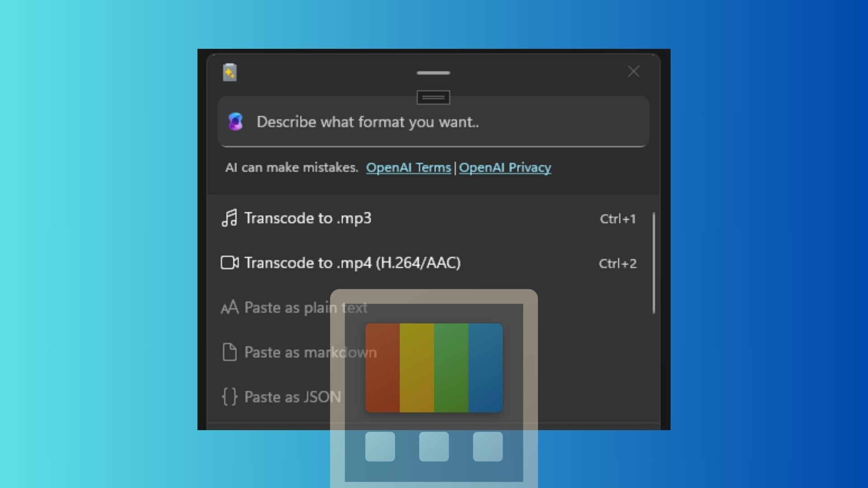Click the plain text AA icon
Image resolution: width=868 pixels, height=488 pixels.
click(x=230, y=307)
